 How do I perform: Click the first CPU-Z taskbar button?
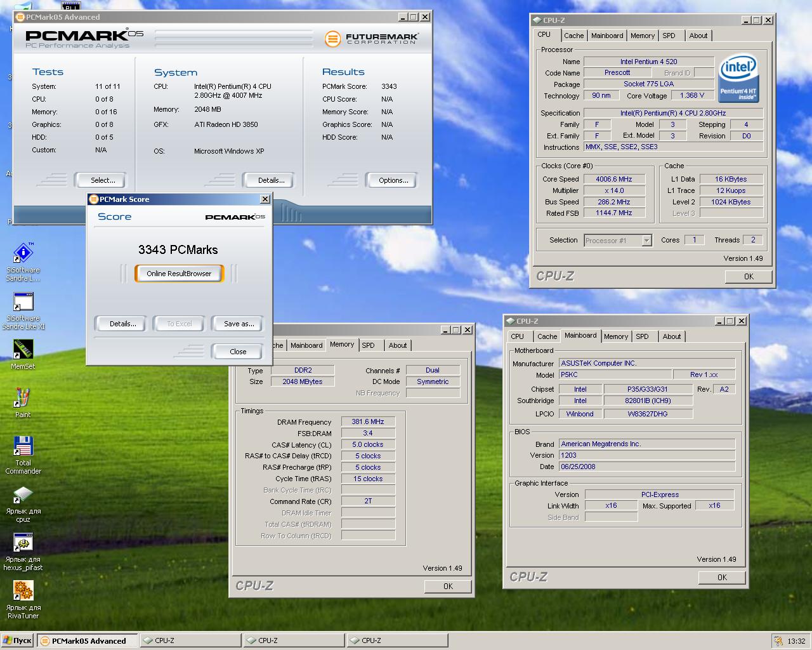point(190,641)
